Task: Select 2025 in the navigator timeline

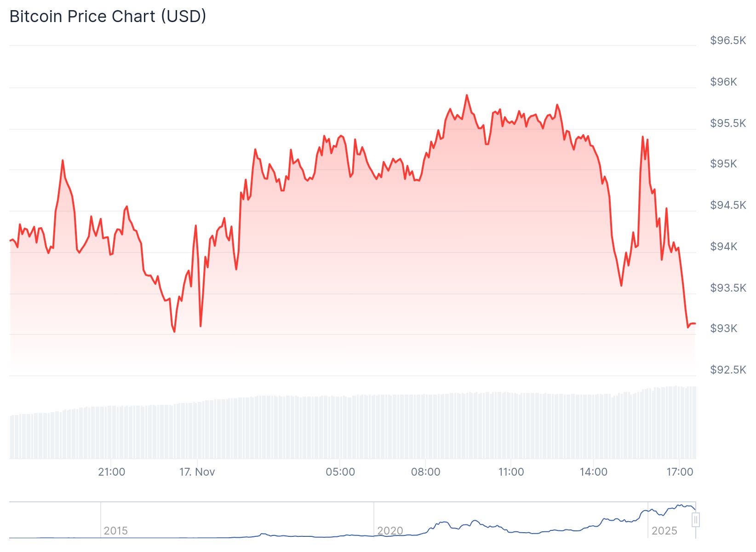Action: pos(664,531)
